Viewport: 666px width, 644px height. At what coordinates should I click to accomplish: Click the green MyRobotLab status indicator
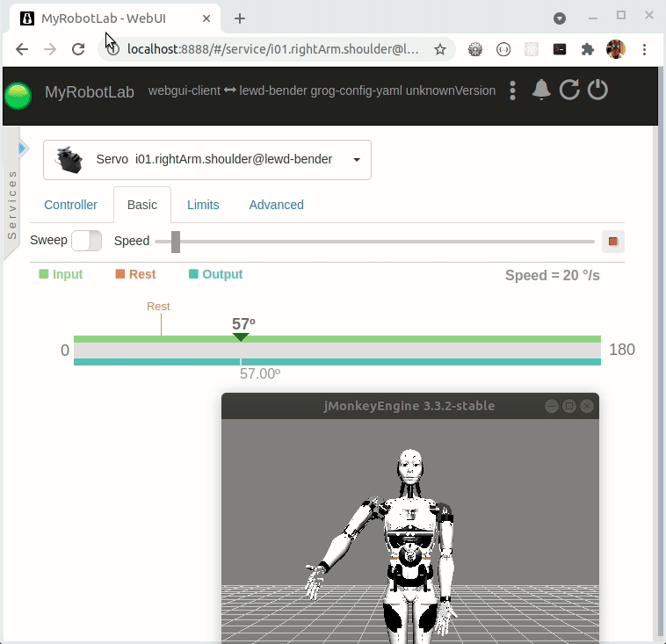[x=18, y=96]
